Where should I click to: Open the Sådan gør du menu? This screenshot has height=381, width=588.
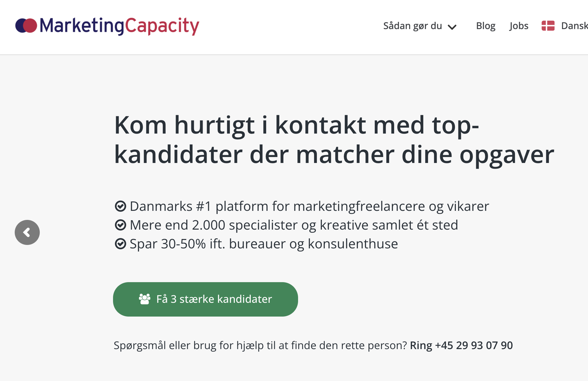pyautogui.click(x=412, y=26)
